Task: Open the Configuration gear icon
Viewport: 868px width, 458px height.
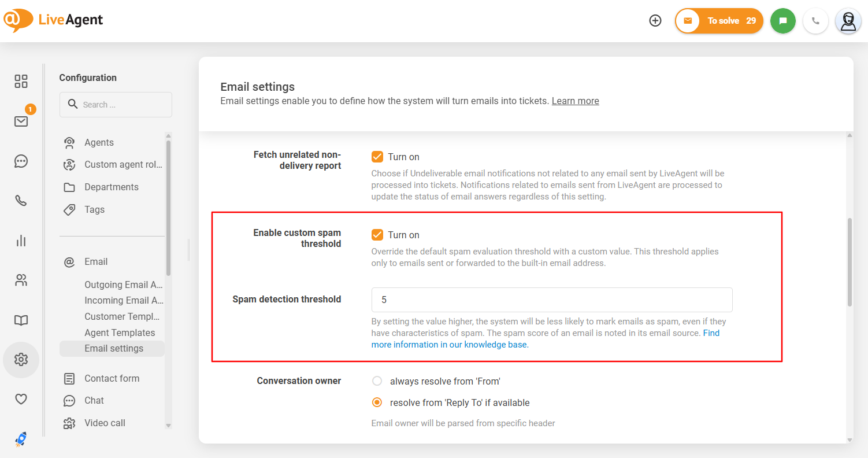Action: click(x=21, y=359)
